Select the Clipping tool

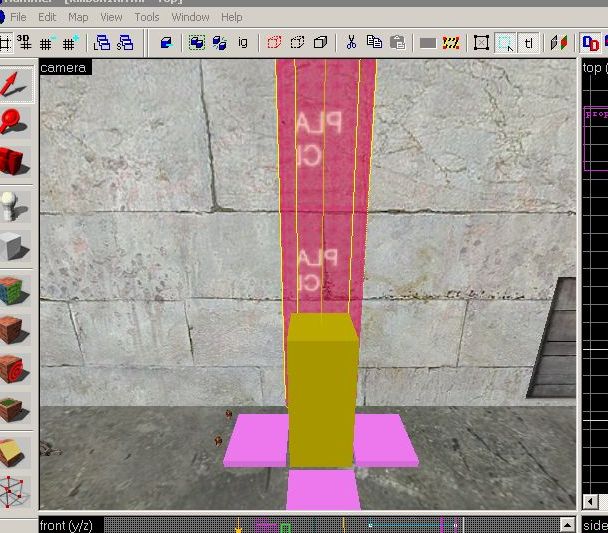[x=15, y=453]
